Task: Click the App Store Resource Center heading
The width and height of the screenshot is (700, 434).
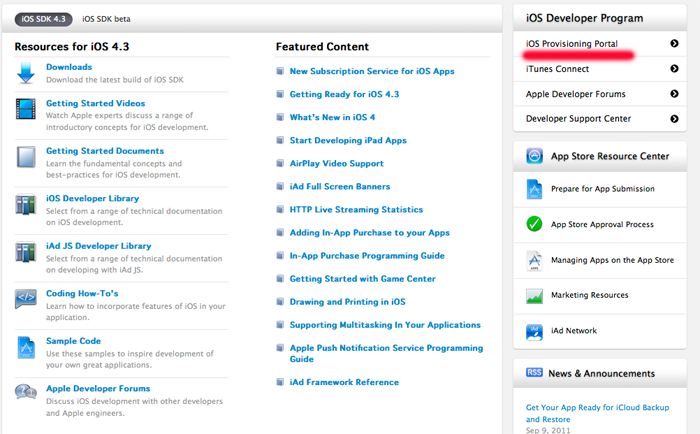Action: click(x=610, y=156)
